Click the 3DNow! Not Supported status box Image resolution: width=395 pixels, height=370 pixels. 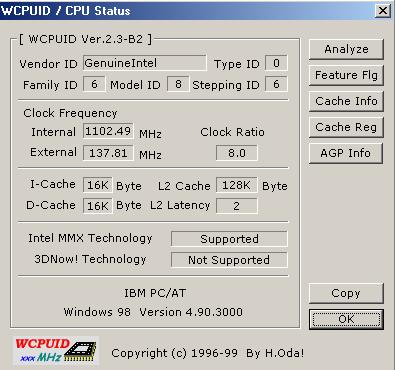(x=229, y=260)
